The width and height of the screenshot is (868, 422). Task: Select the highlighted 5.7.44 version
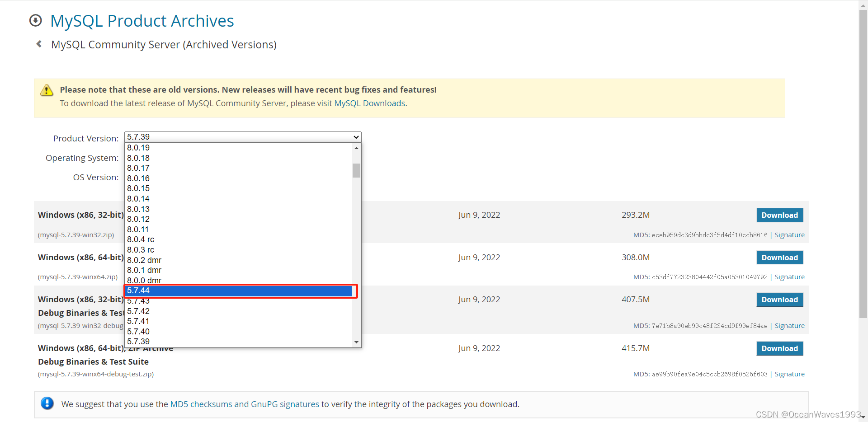point(238,291)
